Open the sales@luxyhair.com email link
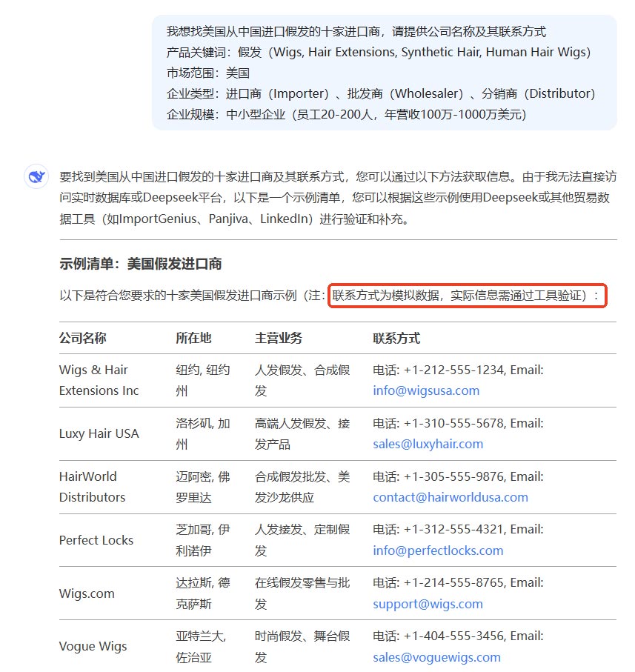This screenshot has height=672, width=635. pos(428,444)
